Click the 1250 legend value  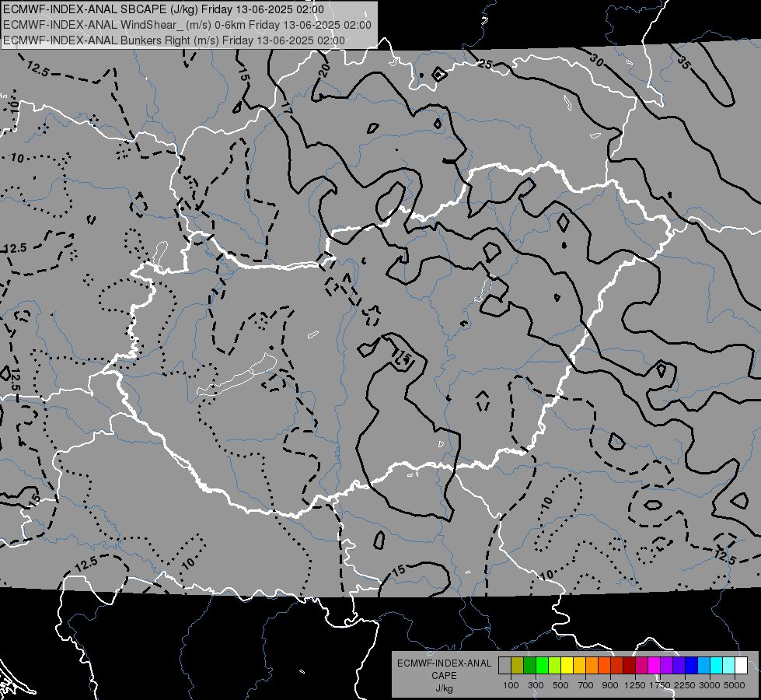pyautogui.click(x=635, y=685)
